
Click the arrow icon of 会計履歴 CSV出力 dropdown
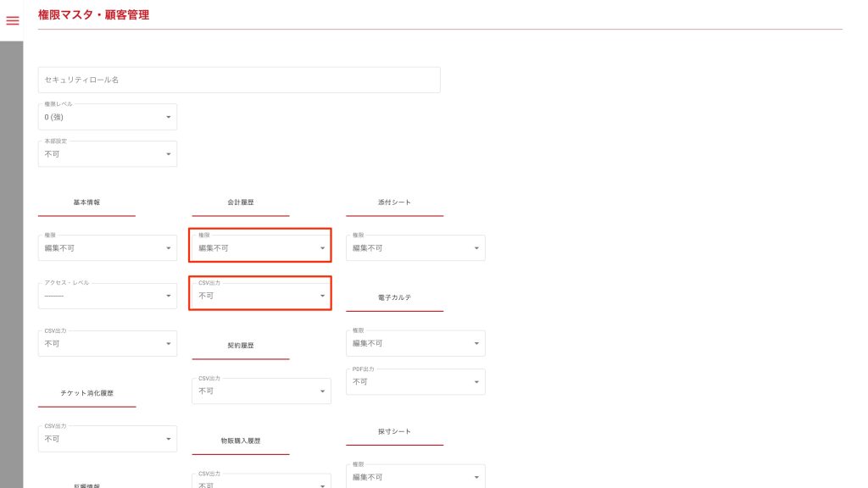click(322, 296)
